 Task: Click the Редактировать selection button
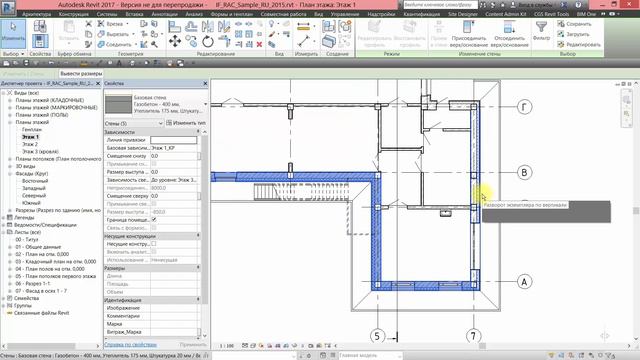click(579, 44)
